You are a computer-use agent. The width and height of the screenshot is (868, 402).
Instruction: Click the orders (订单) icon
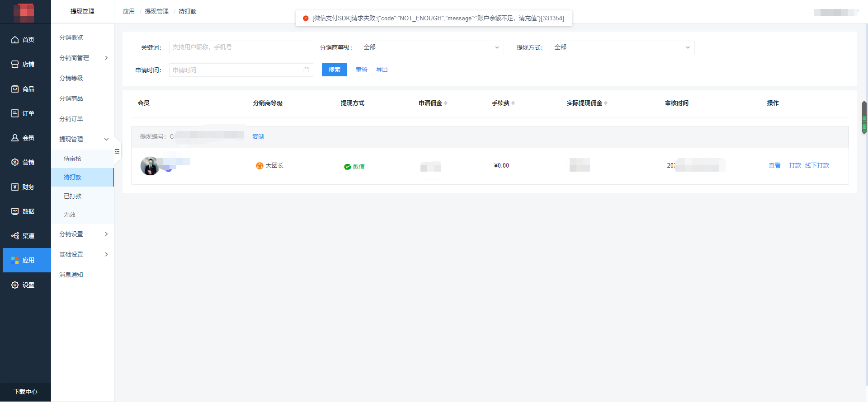point(15,113)
